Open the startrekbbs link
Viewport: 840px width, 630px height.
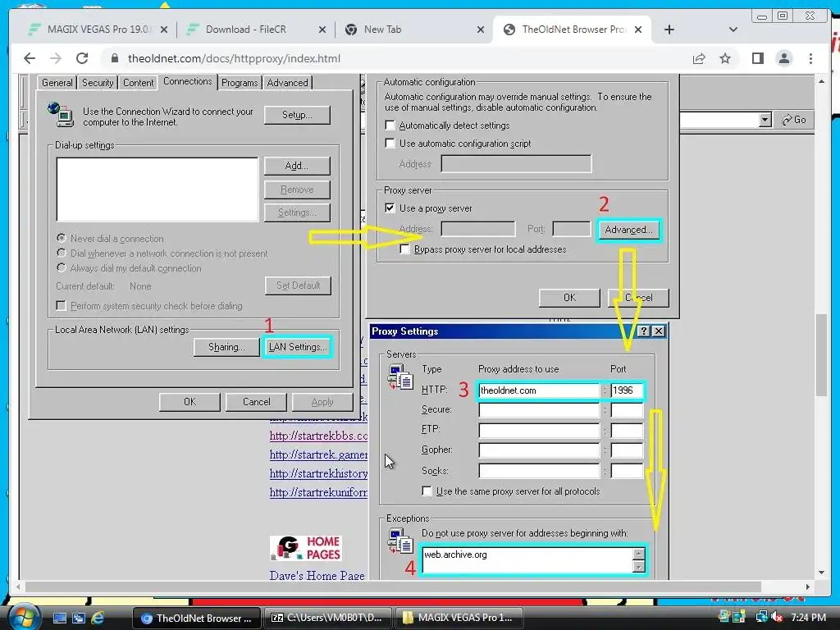(318, 436)
